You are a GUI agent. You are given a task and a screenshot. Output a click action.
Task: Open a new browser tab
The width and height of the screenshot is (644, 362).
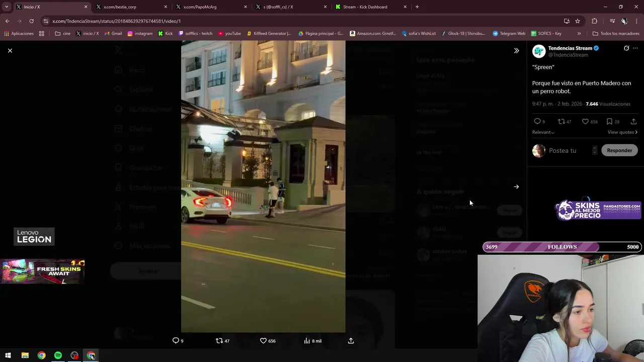click(417, 7)
